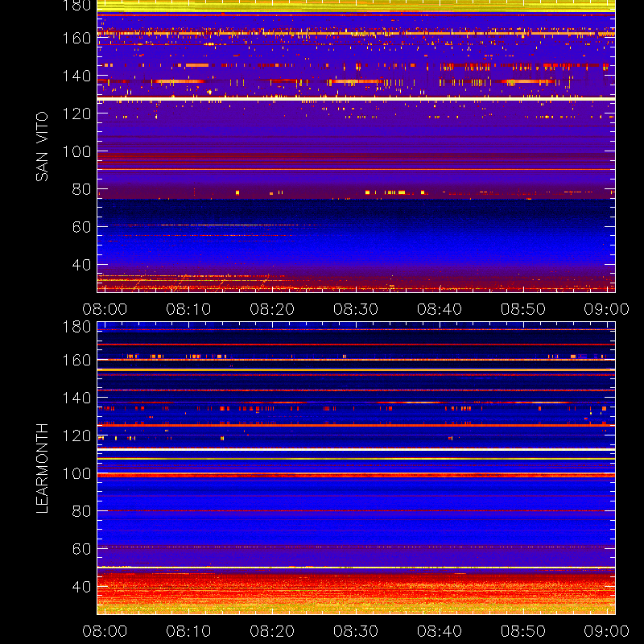This screenshot has height=644, width=644.
Task: Click Learmonth plot's 08:50 time label
Action: 522,631
